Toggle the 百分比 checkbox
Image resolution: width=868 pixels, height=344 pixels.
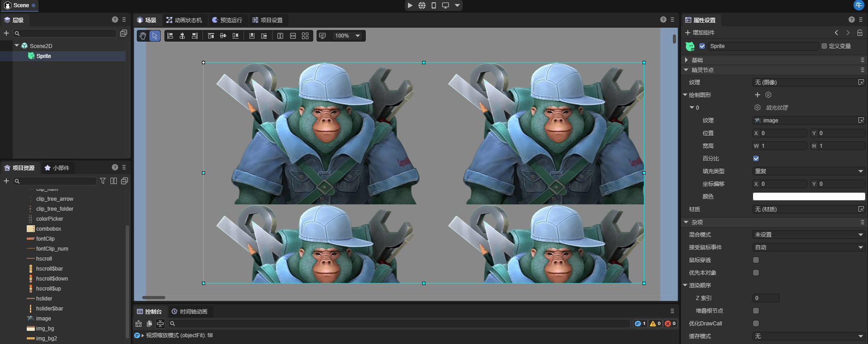tap(756, 159)
